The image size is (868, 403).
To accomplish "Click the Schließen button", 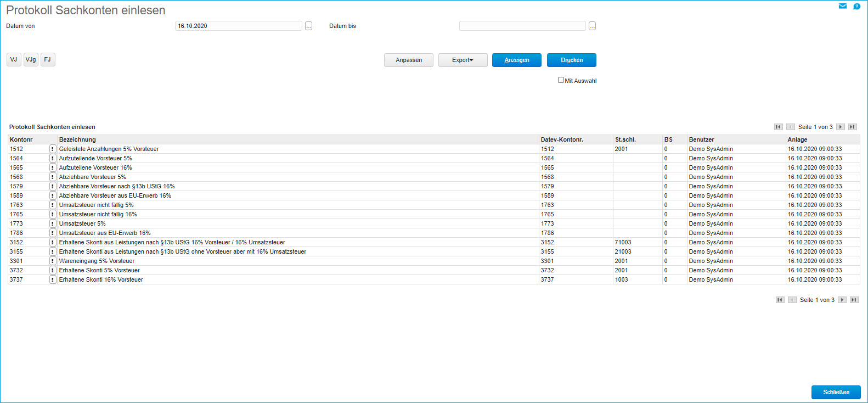I will [836, 392].
